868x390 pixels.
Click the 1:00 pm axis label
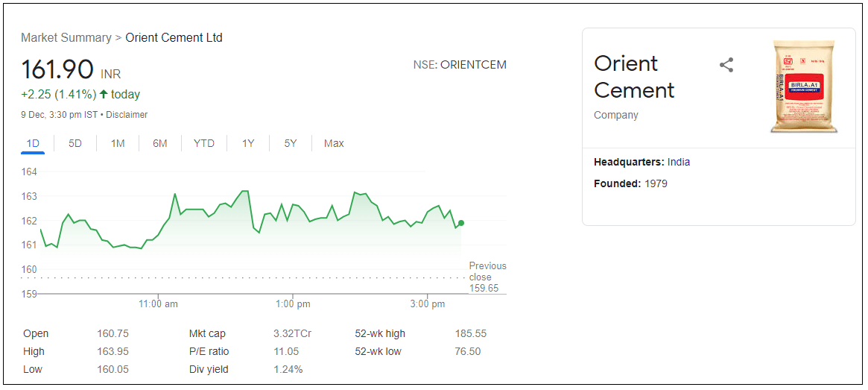click(293, 304)
